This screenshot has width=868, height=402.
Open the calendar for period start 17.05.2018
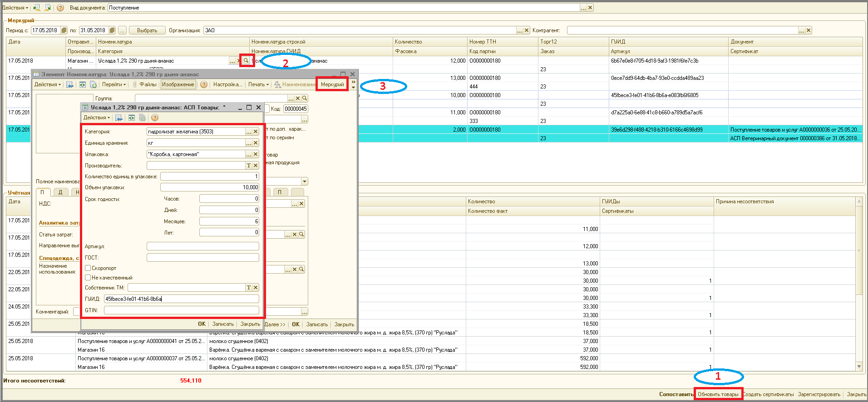tap(64, 30)
